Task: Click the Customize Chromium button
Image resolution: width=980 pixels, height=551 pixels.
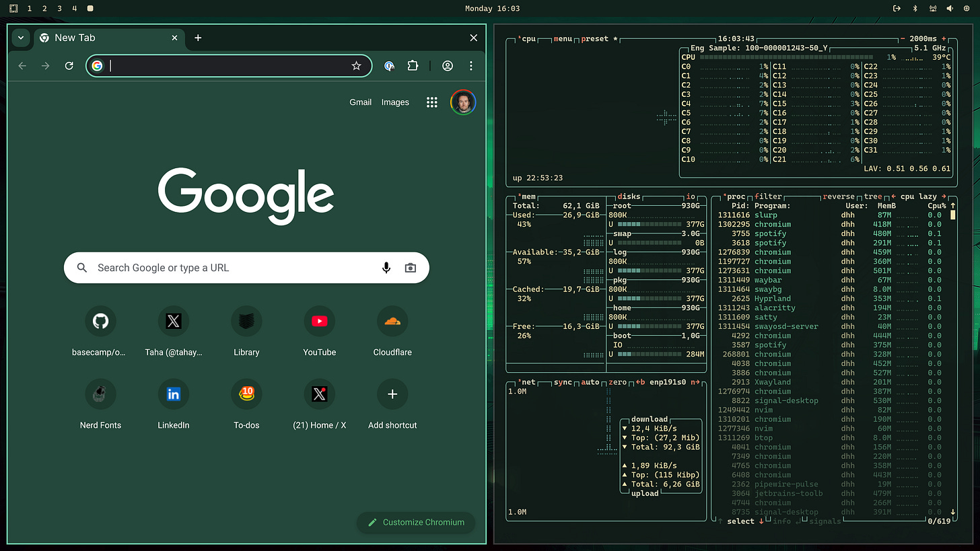Action: pos(416,522)
